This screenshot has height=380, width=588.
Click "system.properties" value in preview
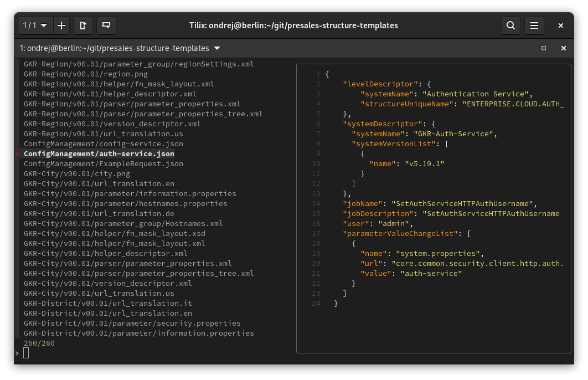438,254
